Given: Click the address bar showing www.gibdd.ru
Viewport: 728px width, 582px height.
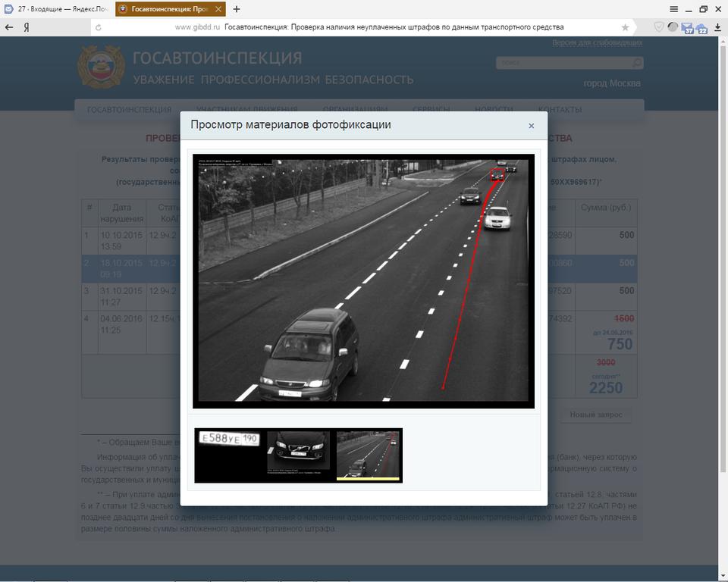Looking at the screenshot, I should coord(364,27).
